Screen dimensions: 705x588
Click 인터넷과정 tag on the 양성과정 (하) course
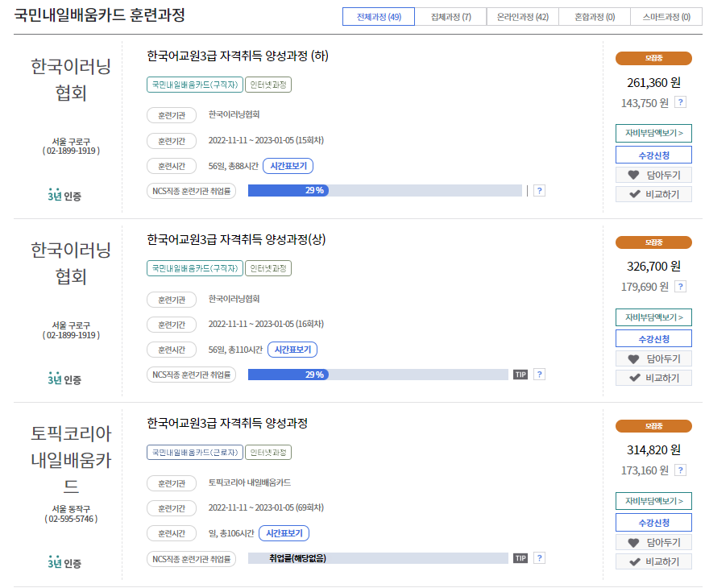[268, 85]
